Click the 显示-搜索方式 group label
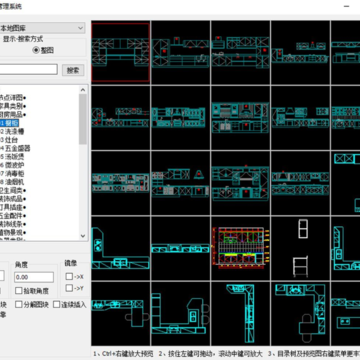The width and height of the screenshot is (360, 360). tap(23, 39)
